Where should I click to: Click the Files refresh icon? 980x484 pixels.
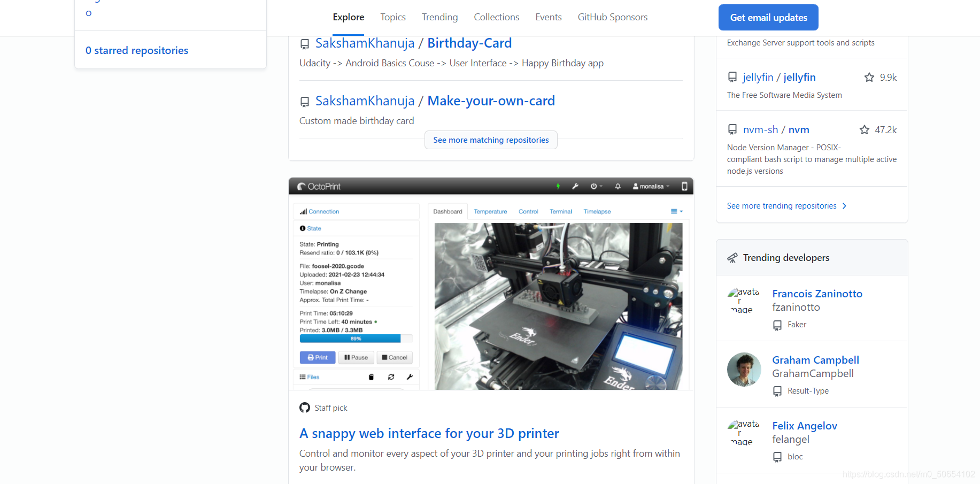[391, 377]
